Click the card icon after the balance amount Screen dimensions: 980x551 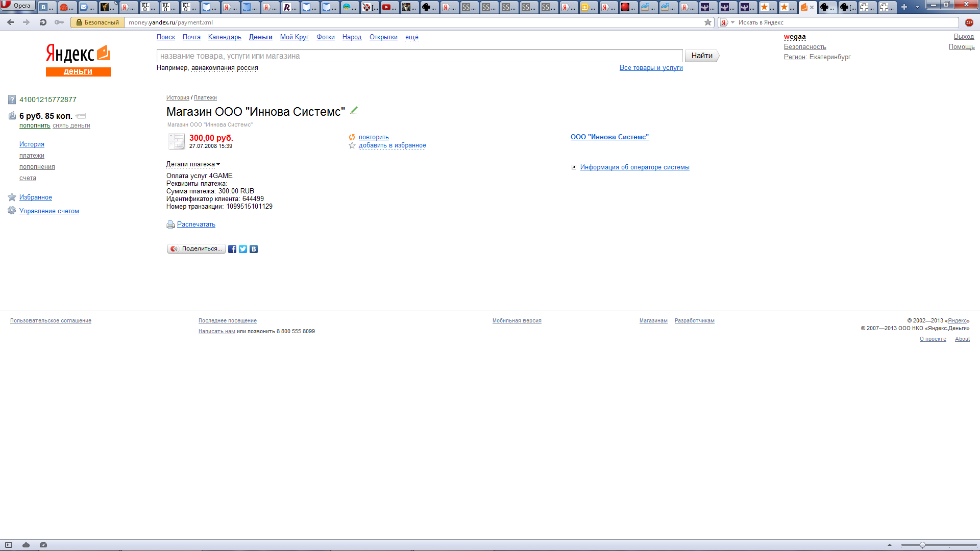pyautogui.click(x=81, y=116)
